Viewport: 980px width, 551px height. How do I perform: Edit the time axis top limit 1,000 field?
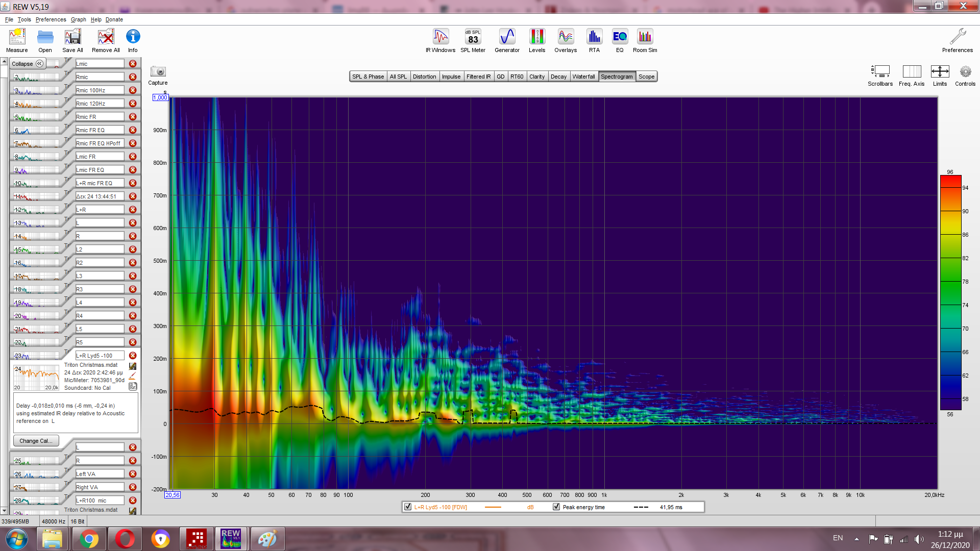tap(160, 97)
